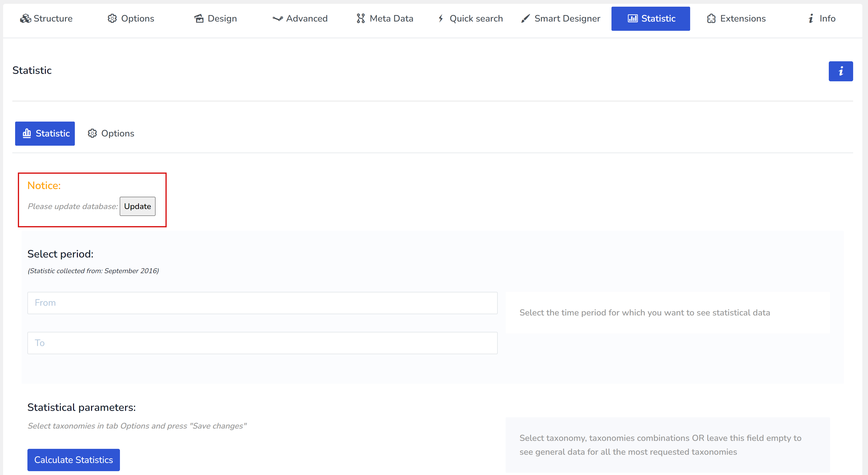Click the Design palette icon
The height and width of the screenshot is (475, 868).
[199, 18]
